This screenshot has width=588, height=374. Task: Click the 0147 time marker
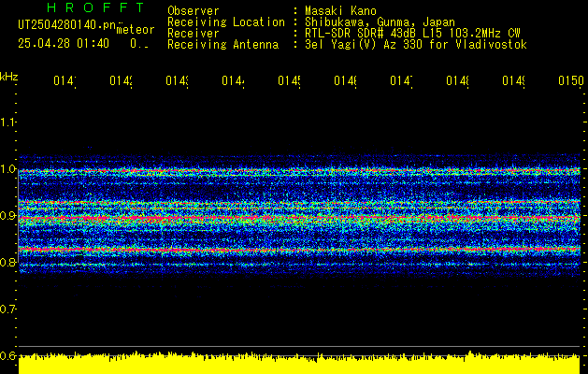401,80
